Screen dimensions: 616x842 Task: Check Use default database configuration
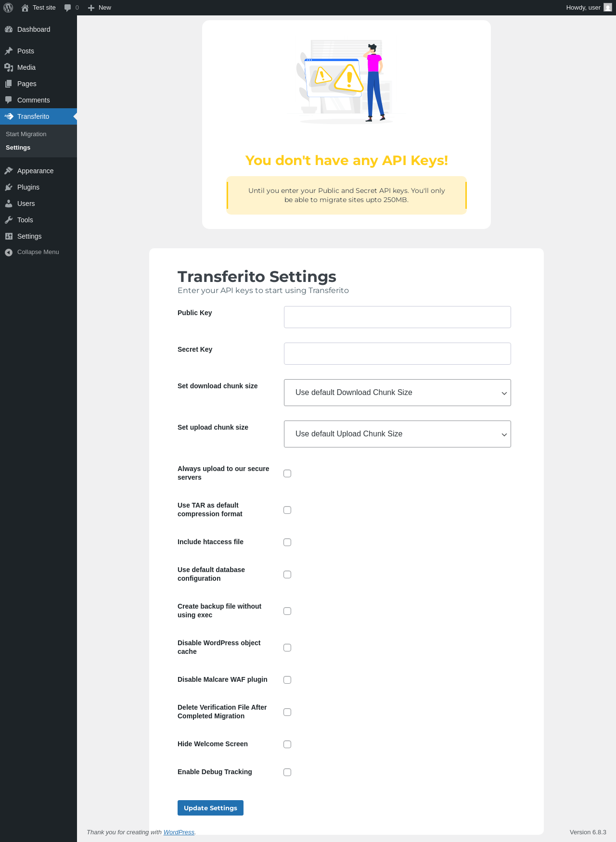287,574
